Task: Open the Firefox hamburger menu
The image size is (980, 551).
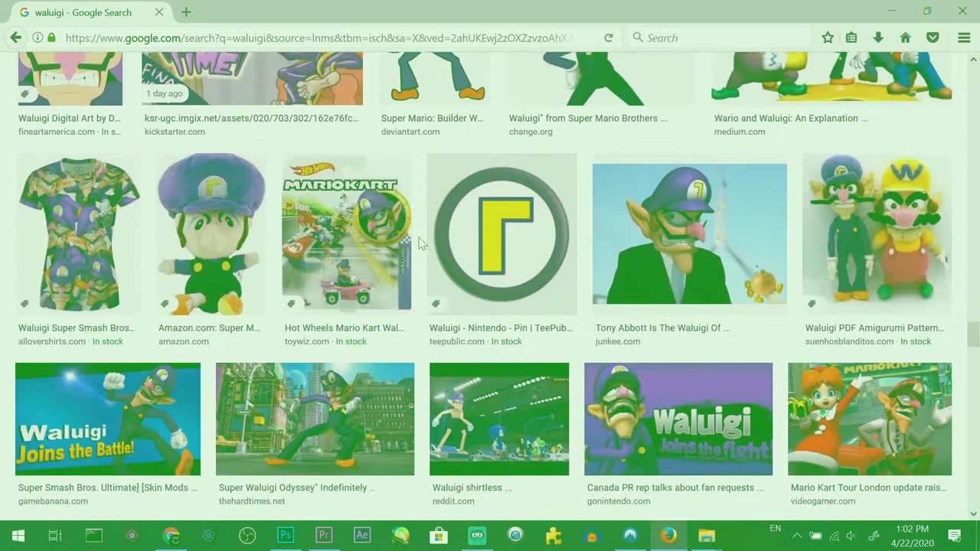Action: 964,37
